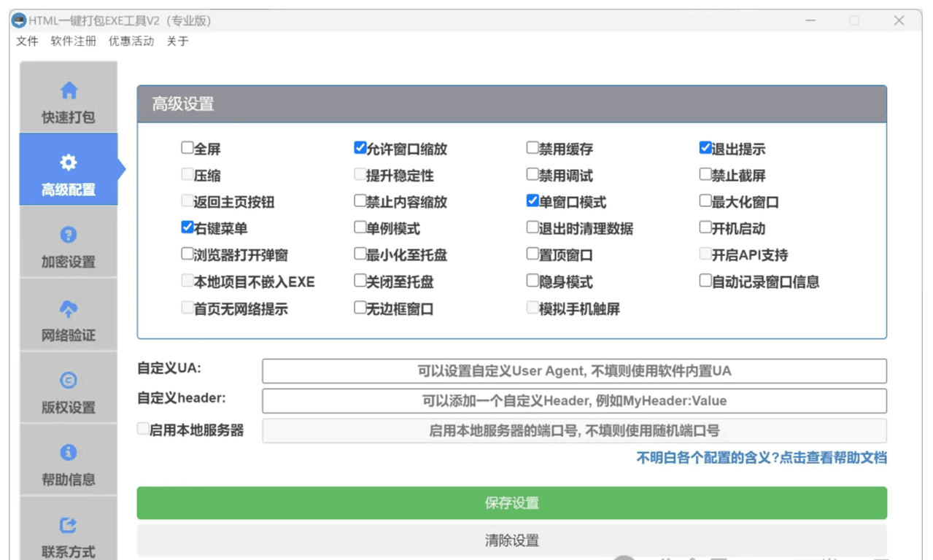Open the 软件注册 menu
The width and height of the screenshot is (933, 560).
point(73,42)
